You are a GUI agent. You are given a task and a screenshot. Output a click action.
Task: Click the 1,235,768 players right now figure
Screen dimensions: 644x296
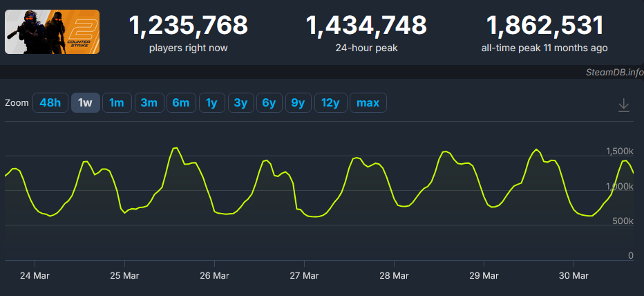click(189, 25)
